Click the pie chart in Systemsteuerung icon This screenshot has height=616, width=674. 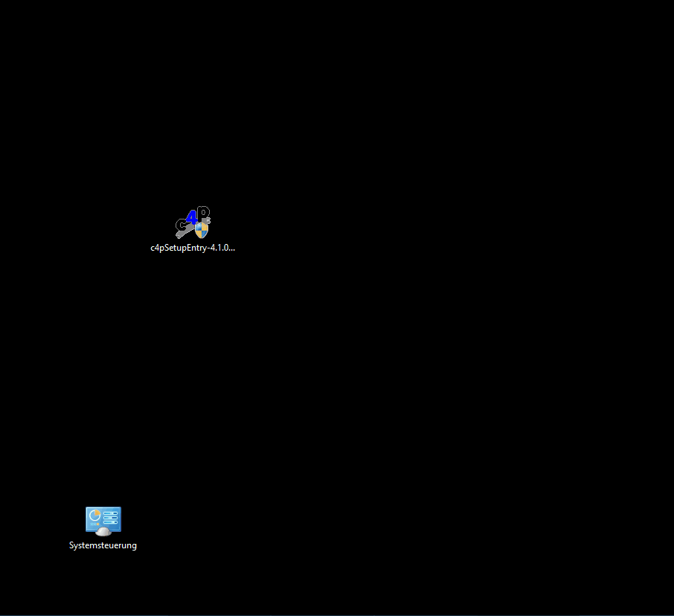tap(94, 516)
